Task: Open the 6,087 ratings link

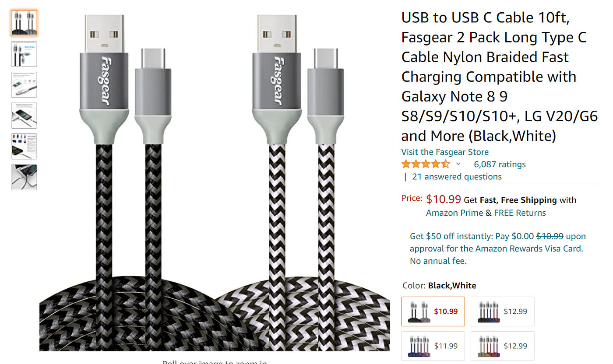Action: 500,164
